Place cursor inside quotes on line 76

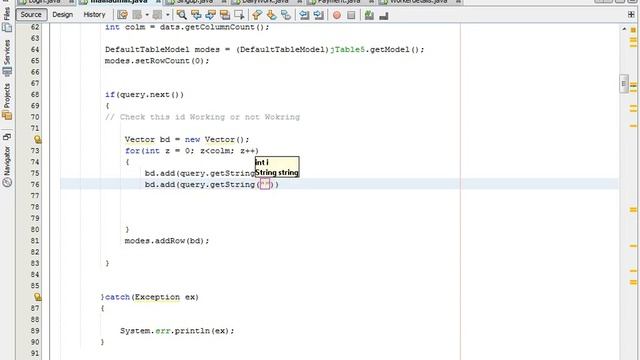[x=265, y=184]
